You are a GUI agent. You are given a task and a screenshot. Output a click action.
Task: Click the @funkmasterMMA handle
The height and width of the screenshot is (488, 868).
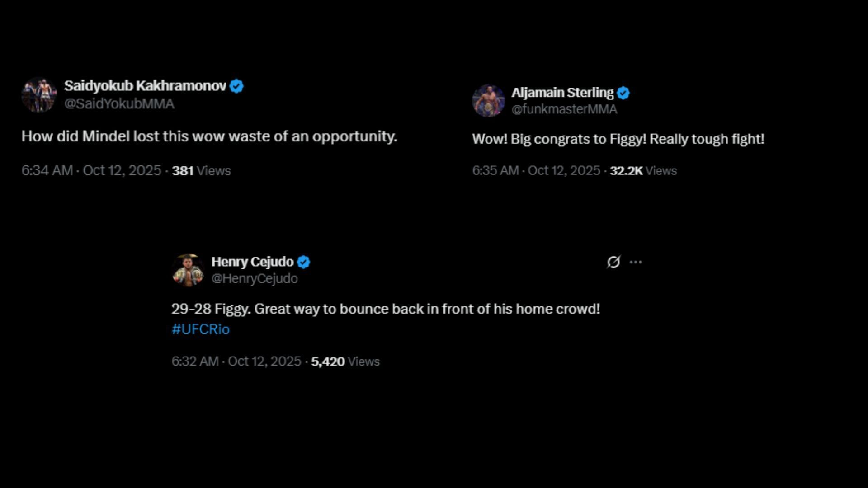click(x=564, y=109)
